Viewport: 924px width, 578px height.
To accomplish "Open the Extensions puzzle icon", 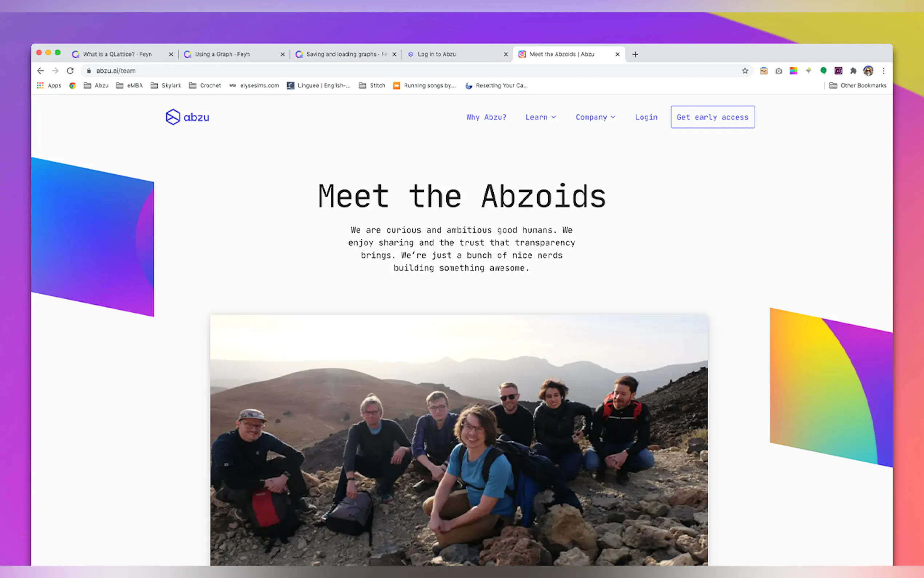I will tap(853, 71).
